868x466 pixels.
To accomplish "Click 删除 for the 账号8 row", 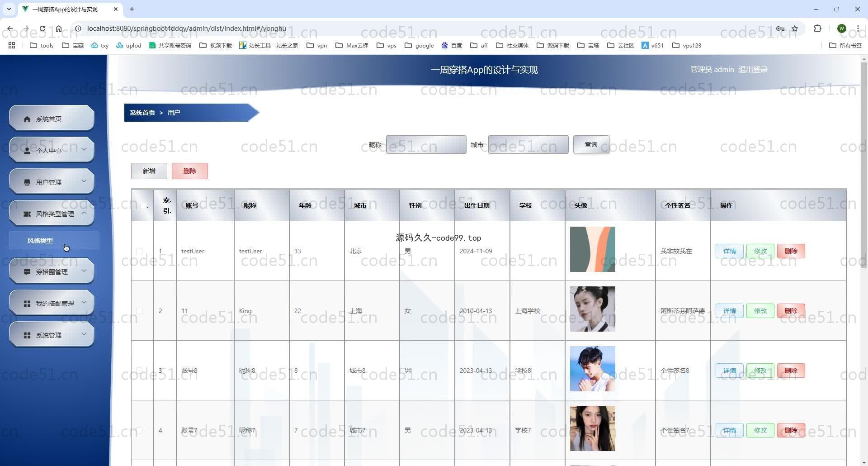I will (x=791, y=371).
